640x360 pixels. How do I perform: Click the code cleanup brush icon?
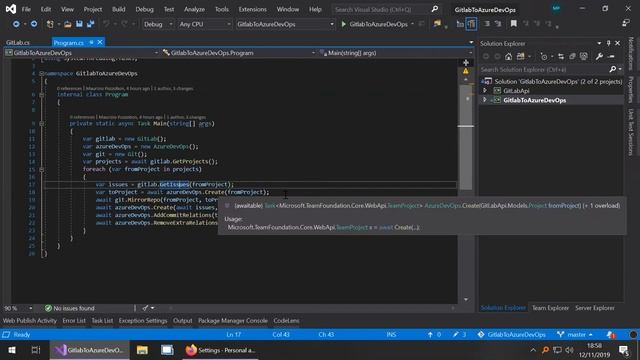coord(145,308)
